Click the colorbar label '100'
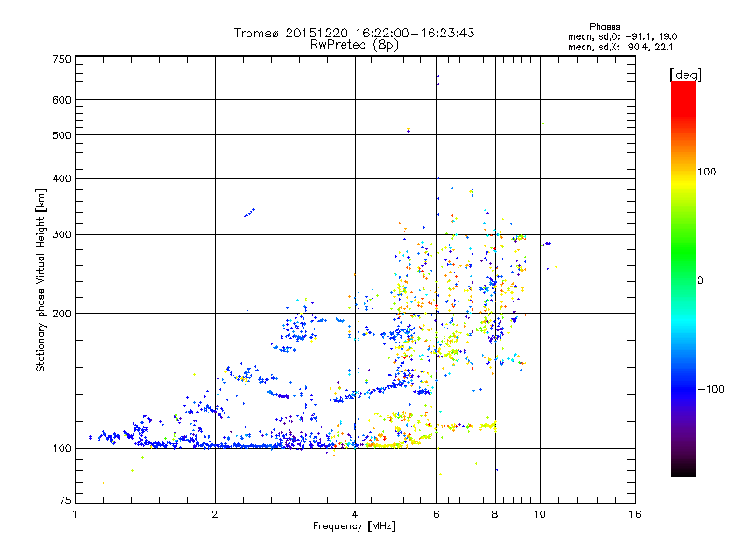The image size is (747, 560). pos(707,172)
